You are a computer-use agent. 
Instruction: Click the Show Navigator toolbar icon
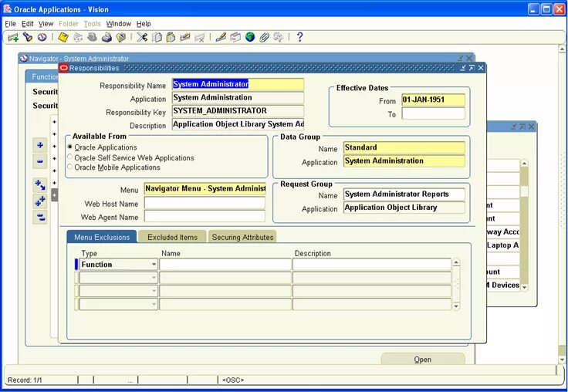pyautogui.click(x=42, y=37)
